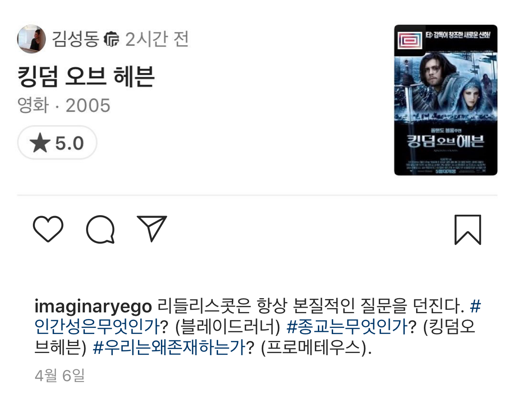Like the post with the heart icon
Screen dimensions: 516x420
[48, 229]
